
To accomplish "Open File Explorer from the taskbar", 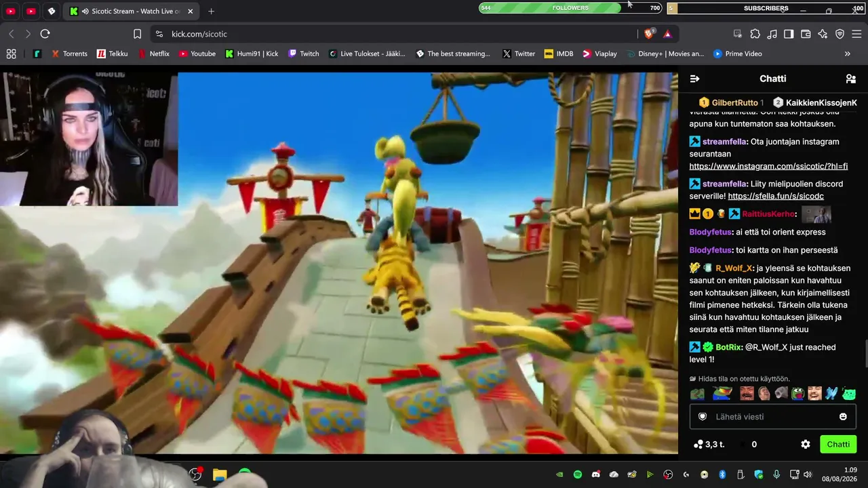I will click(x=220, y=474).
